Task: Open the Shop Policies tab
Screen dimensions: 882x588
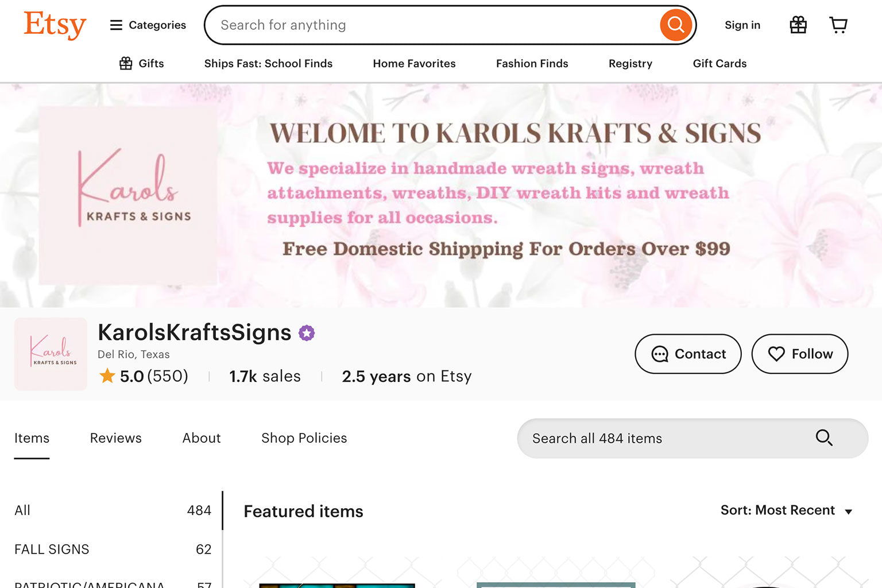Action: 304,438
